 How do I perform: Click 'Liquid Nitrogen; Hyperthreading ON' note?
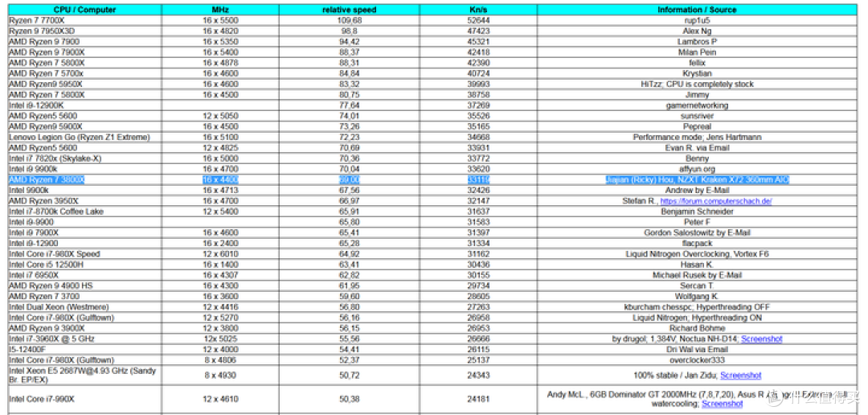pyautogui.click(x=697, y=318)
